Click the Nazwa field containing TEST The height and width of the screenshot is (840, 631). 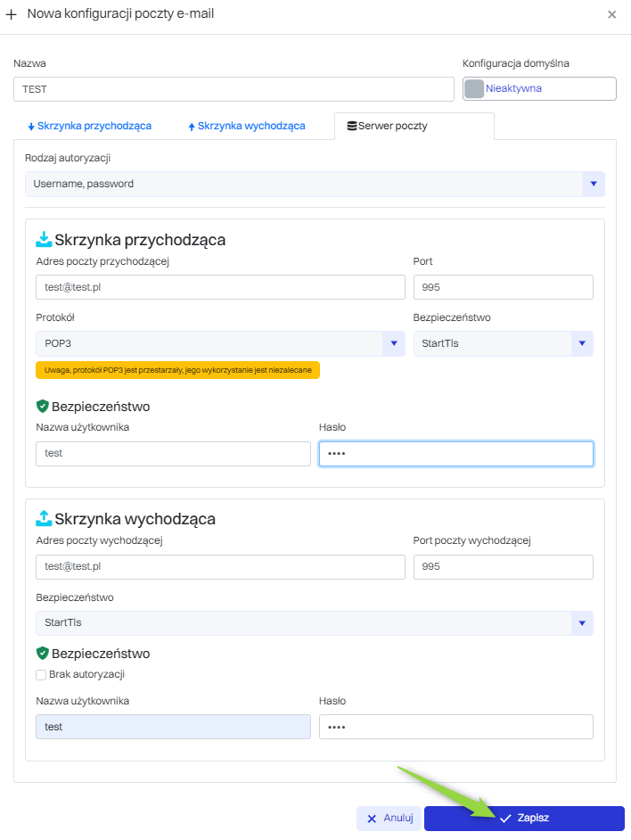(234, 89)
